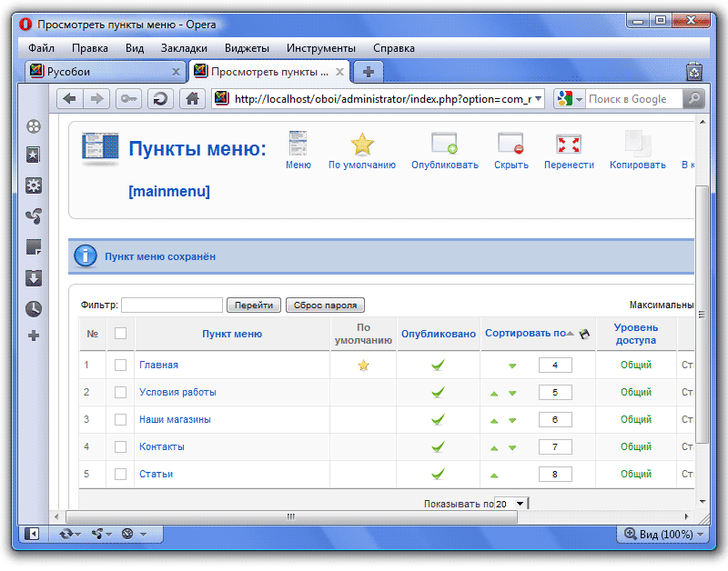Unpublish the Контакты menu item checkmark
The height and width of the screenshot is (571, 728).
click(438, 446)
